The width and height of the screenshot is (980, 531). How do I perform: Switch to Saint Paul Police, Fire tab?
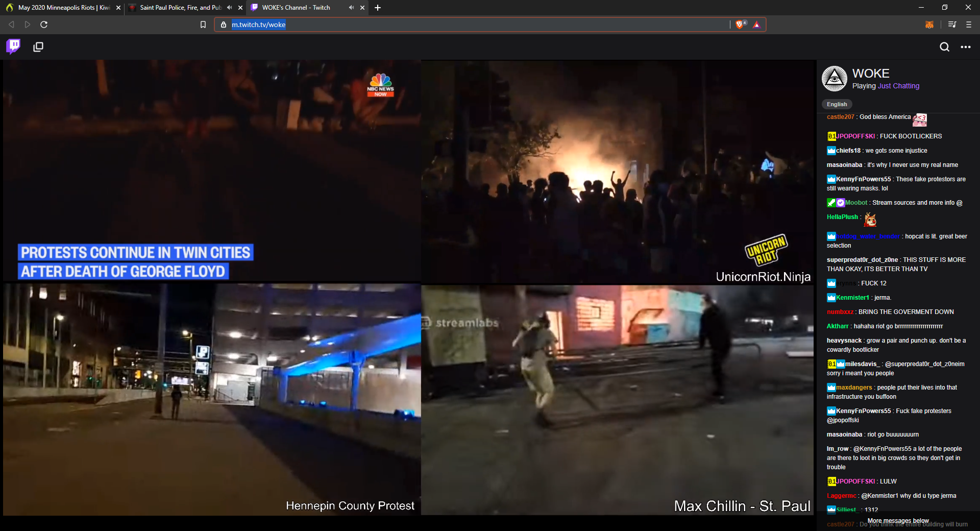point(185,8)
